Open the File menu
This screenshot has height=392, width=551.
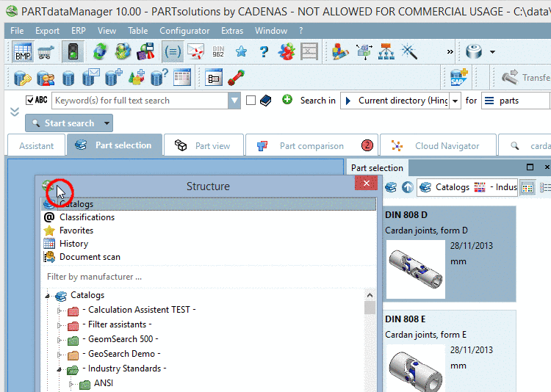pos(17,31)
